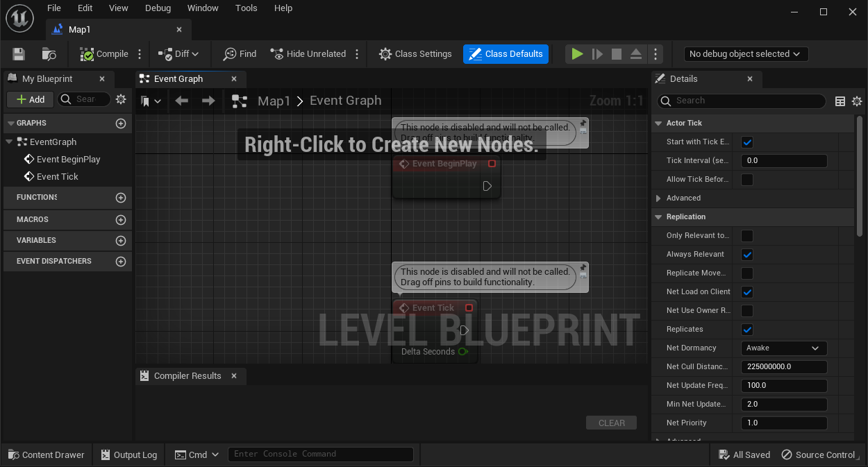Close the Event Graph tab
The image size is (868, 467).
[234, 79]
